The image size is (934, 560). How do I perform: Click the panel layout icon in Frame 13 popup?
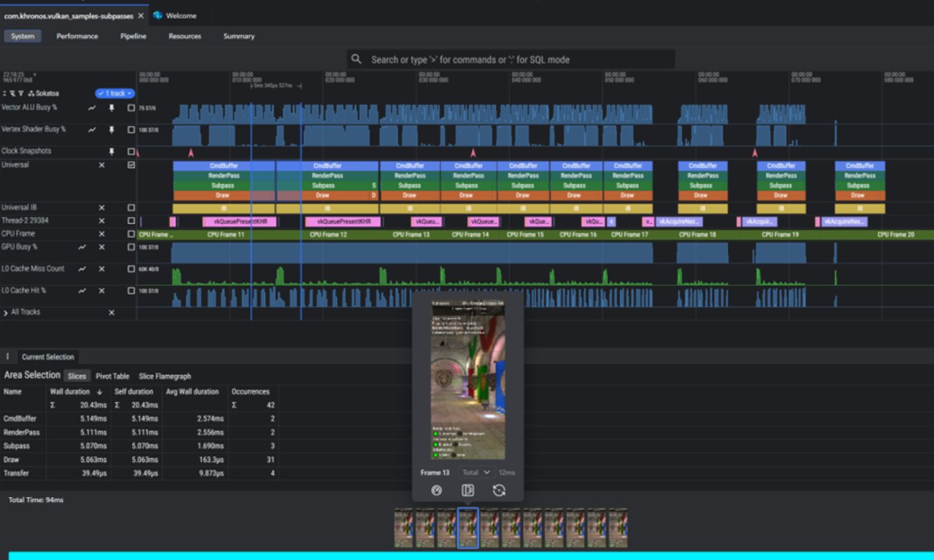(468, 490)
